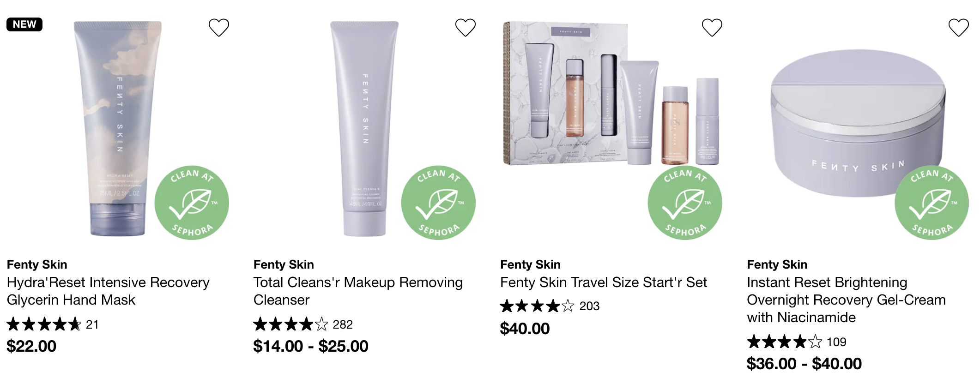
Task: Open Total Cleans'r Makeup Removing Cleanser link
Action: pos(358,291)
